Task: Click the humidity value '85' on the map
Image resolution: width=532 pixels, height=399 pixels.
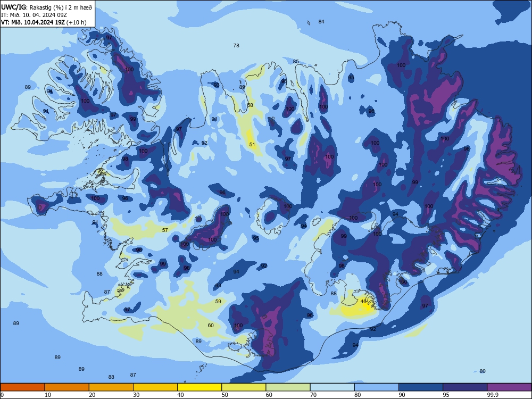Action: tap(296, 61)
